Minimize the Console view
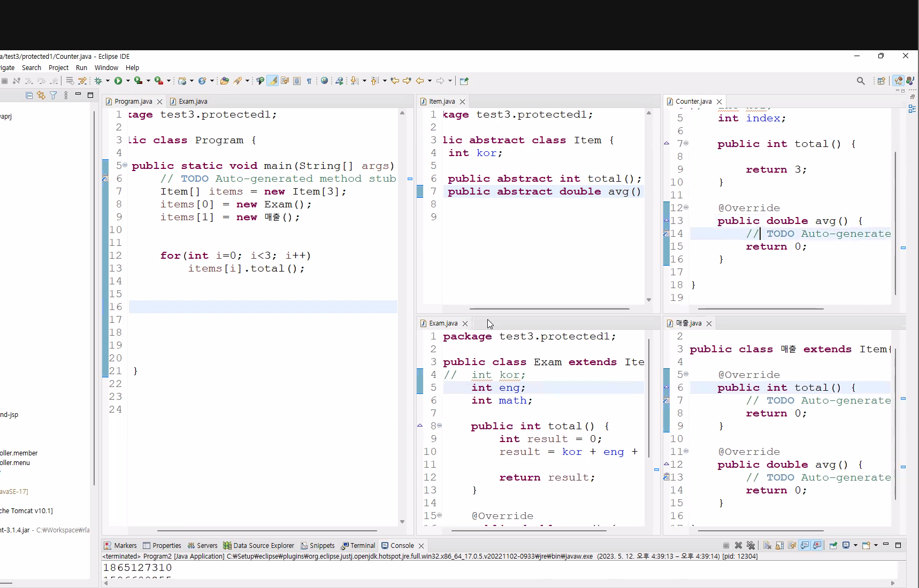 pos(886,544)
